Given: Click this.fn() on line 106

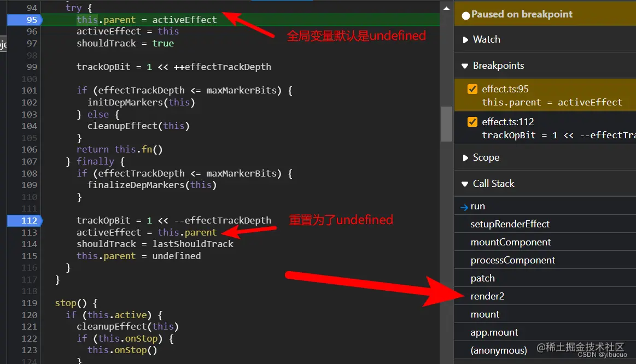Looking at the screenshot, I should (x=138, y=150).
